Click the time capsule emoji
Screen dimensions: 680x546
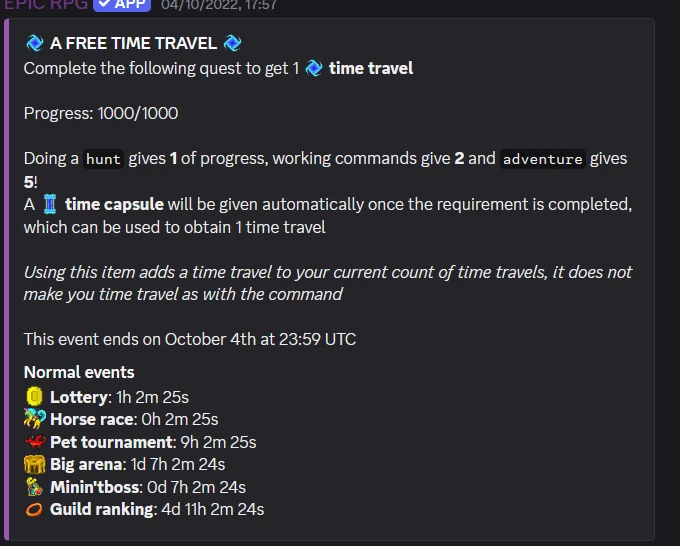[x=50, y=205]
